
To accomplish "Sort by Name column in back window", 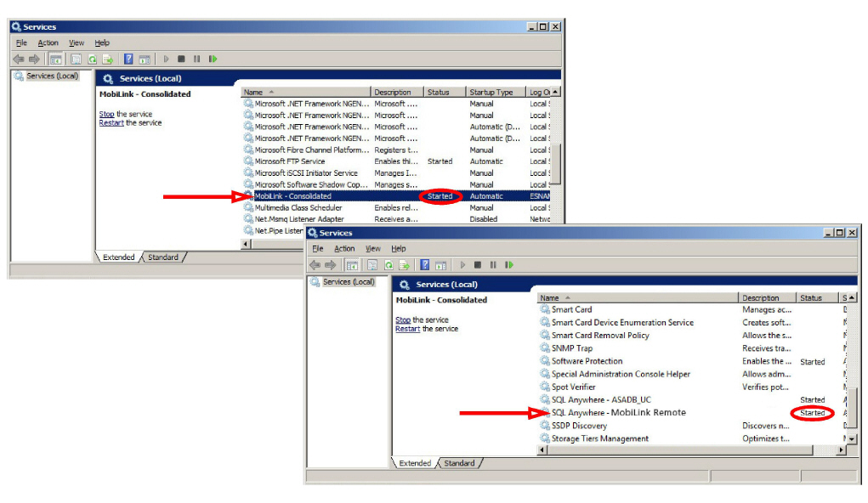I will point(305,92).
